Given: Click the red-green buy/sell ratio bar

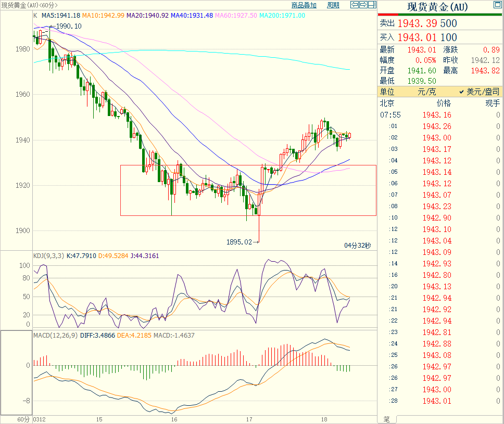Looking at the screenshot, I should 440,15.
